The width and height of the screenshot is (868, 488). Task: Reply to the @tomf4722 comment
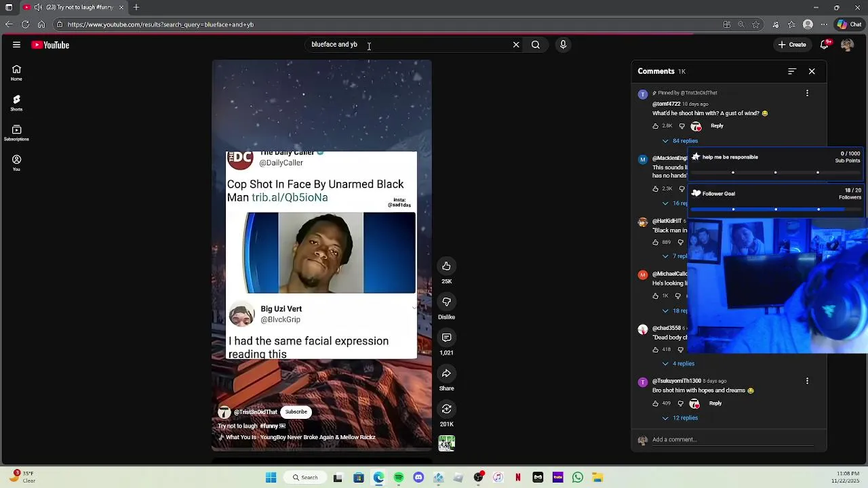[x=717, y=126]
